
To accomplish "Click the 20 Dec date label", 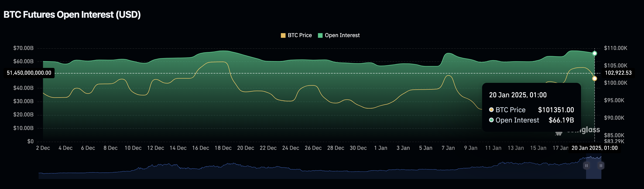I will [246, 148].
